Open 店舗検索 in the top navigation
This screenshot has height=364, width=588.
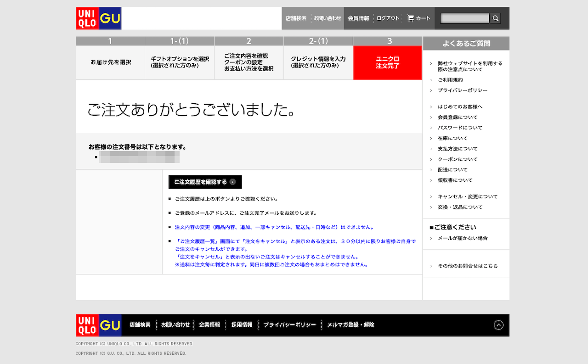pyautogui.click(x=296, y=18)
